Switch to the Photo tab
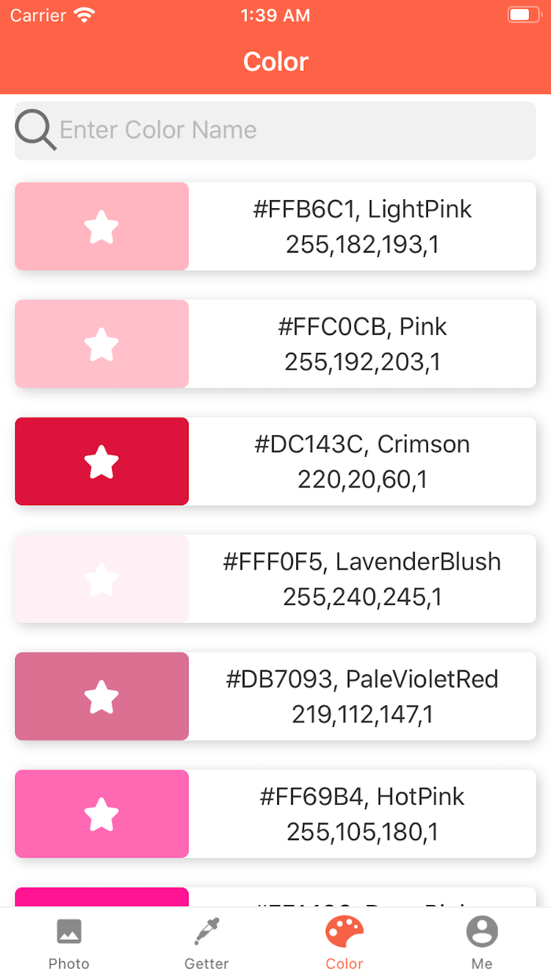551x980 pixels. (x=68, y=943)
